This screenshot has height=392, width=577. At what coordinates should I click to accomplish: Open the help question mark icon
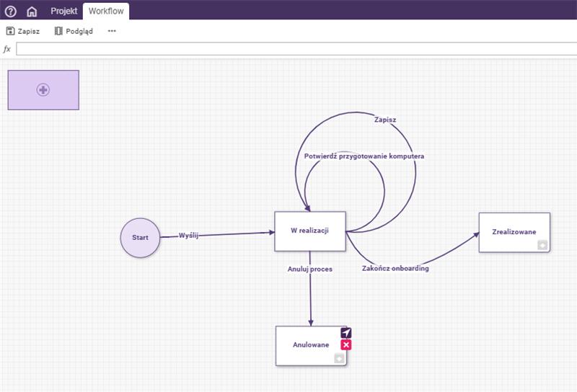11,11
